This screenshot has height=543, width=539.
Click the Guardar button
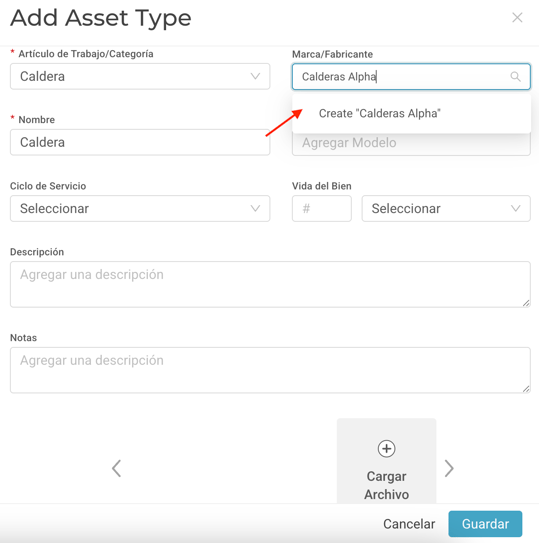(485, 524)
